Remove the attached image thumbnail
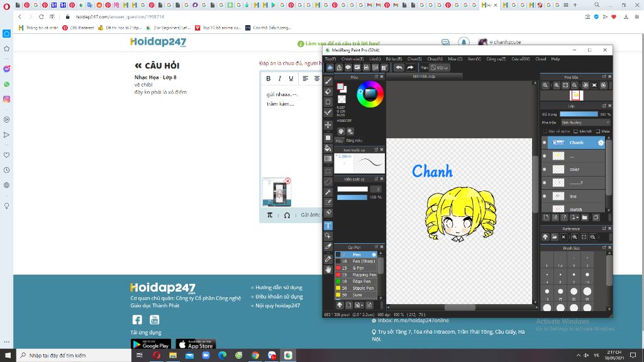 tap(288, 181)
